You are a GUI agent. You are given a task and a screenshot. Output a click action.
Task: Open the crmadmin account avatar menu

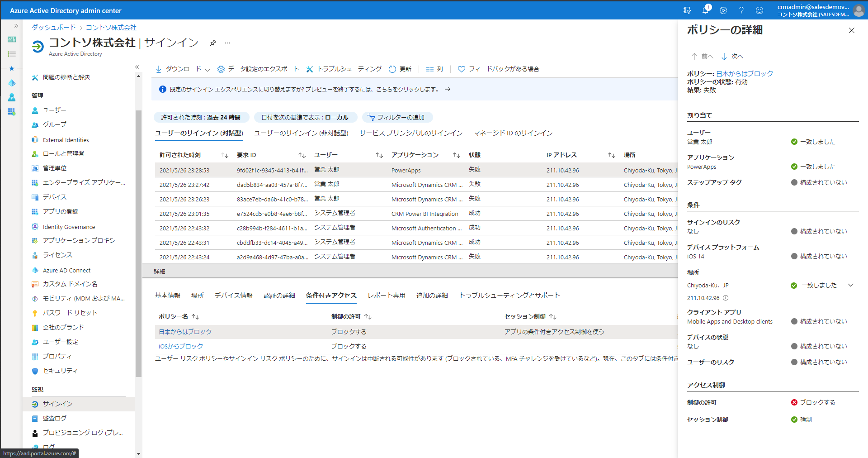coord(859,10)
